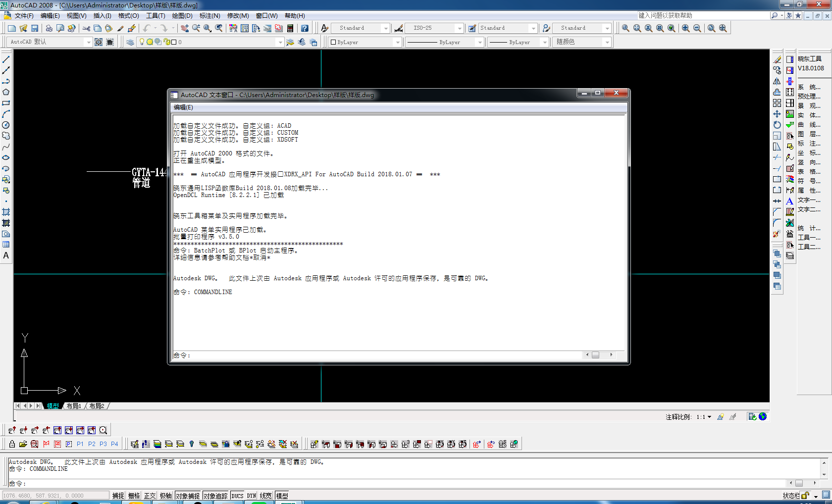Select the Pan realtime hand icon
This screenshot has height=504, width=832.
(x=185, y=28)
